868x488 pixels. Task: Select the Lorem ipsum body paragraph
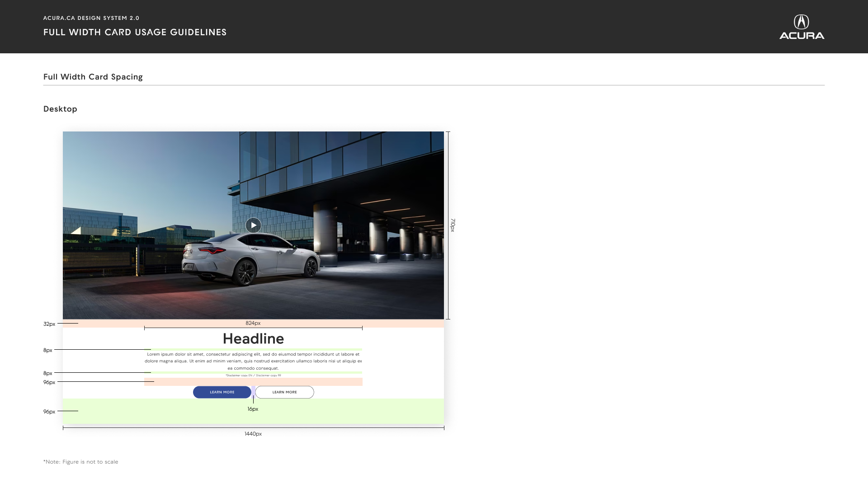[x=253, y=361]
